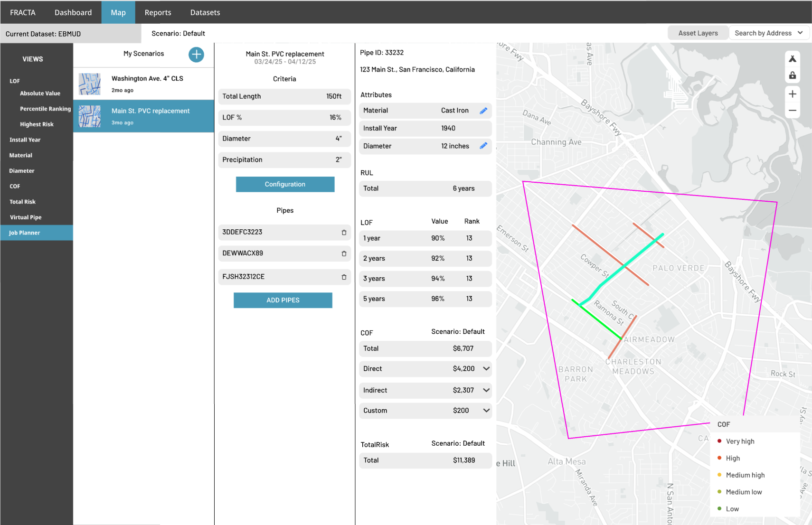
Task: Zoom in on the map
Action: [793, 94]
